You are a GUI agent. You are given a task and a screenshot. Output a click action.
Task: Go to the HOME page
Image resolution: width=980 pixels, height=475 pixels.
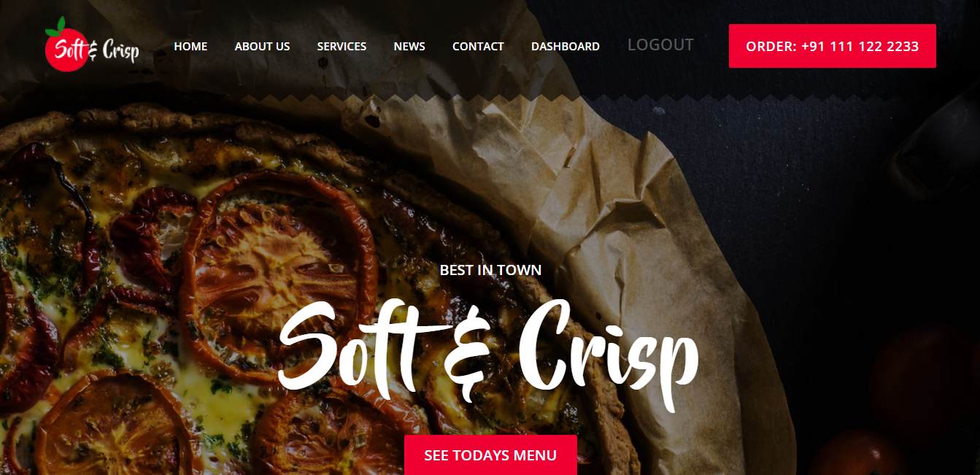[x=190, y=46]
